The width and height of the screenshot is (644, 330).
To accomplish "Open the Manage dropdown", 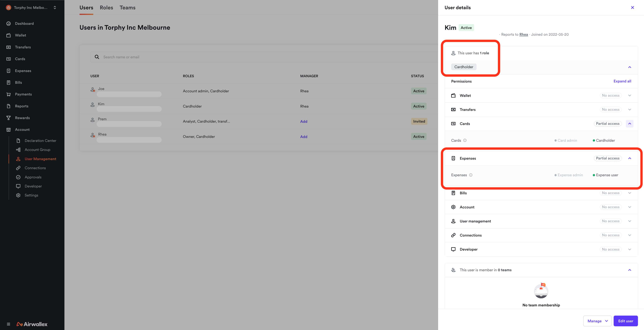I will 597,321.
